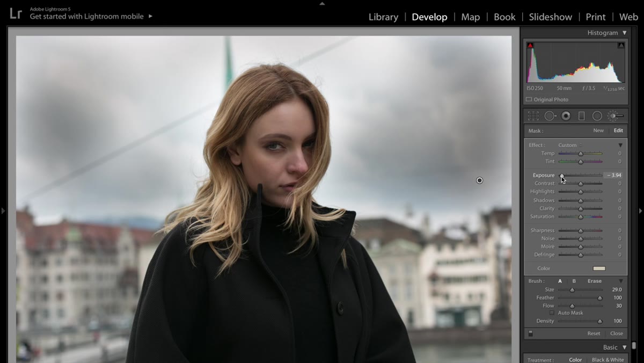The image size is (644, 363).
Task: Toggle the Original Photo checkbox
Action: click(x=529, y=99)
